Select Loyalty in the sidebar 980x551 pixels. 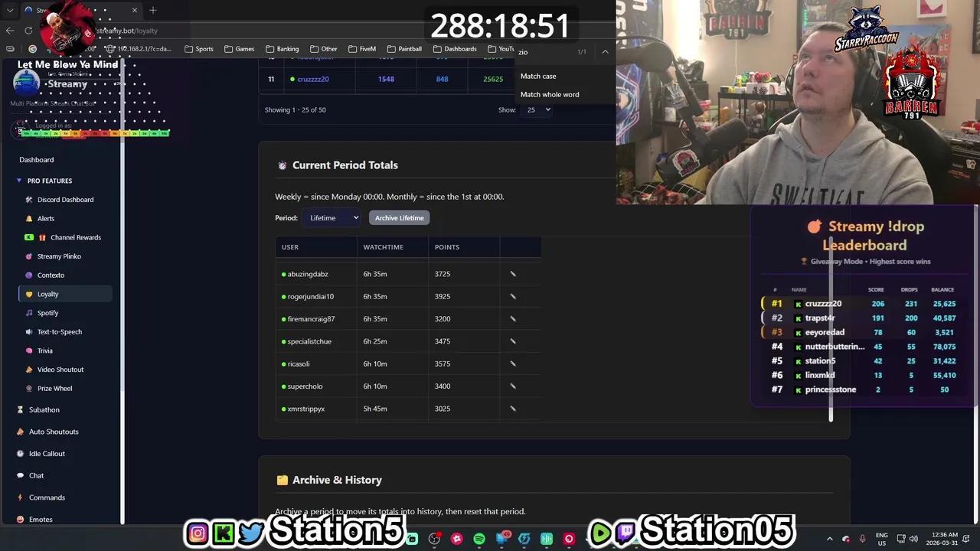click(x=65, y=294)
